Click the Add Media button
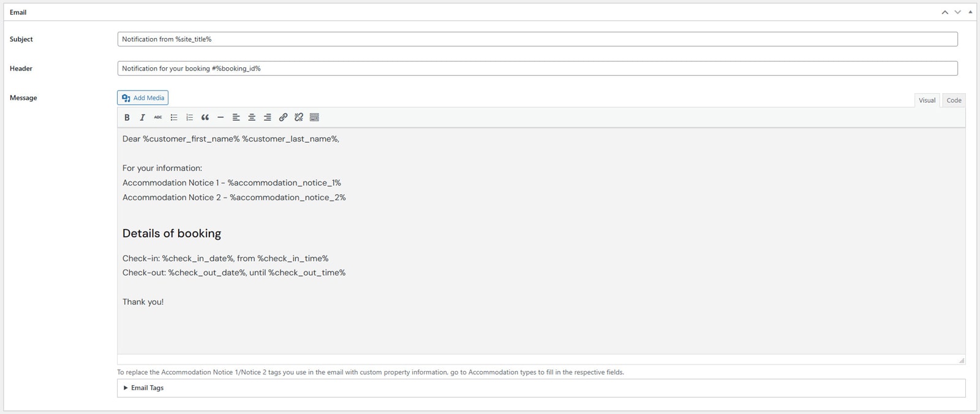 point(143,98)
